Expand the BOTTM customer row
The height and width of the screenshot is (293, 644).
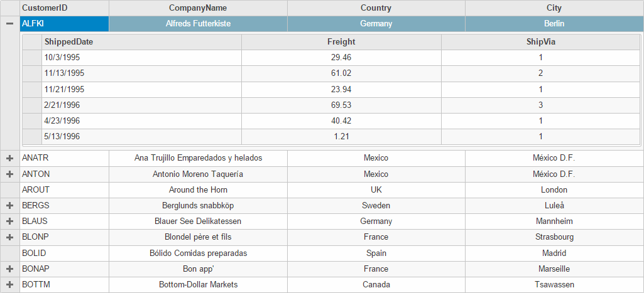pos(9,284)
